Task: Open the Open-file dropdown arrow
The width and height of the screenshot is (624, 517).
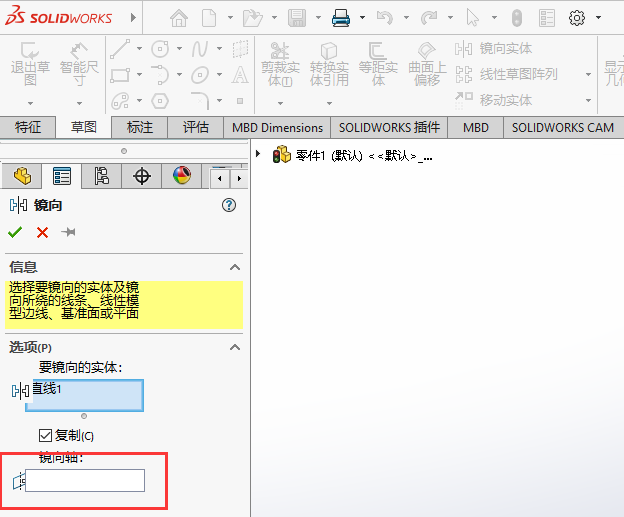Action: coord(274,18)
